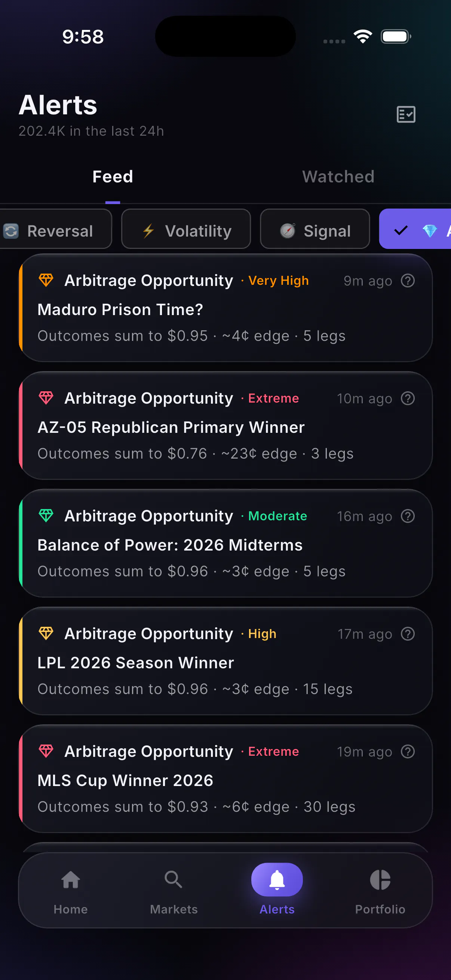Screen dimensions: 451x980
Task: Toggle the Volatility filter chip
Action: tap(186, 231)
